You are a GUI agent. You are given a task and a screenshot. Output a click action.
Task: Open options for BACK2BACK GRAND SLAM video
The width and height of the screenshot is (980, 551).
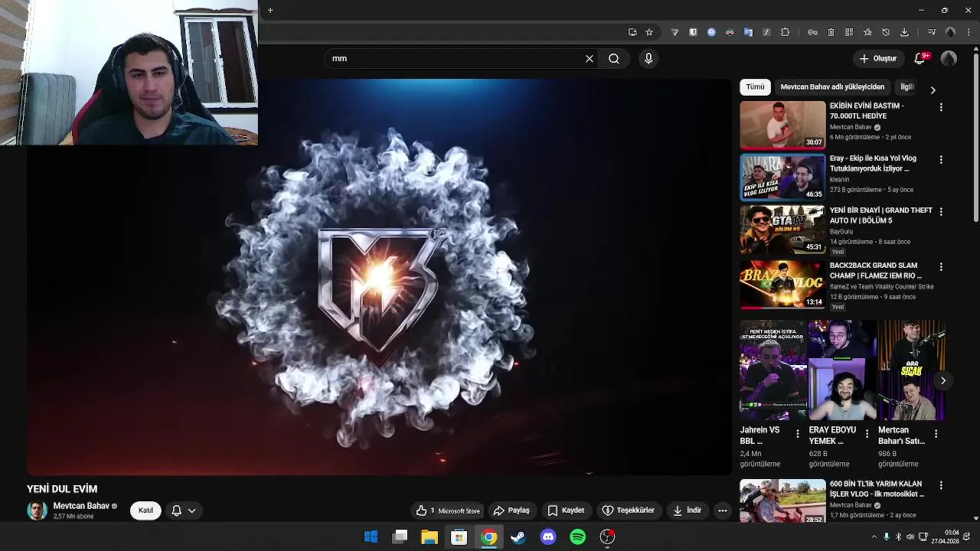(941, 267)
